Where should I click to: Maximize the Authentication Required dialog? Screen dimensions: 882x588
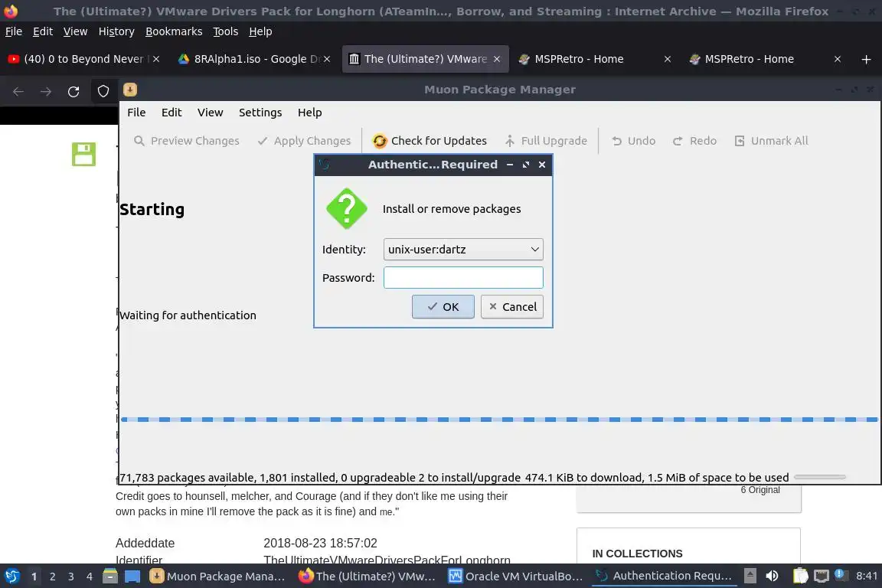click(526, 165)
